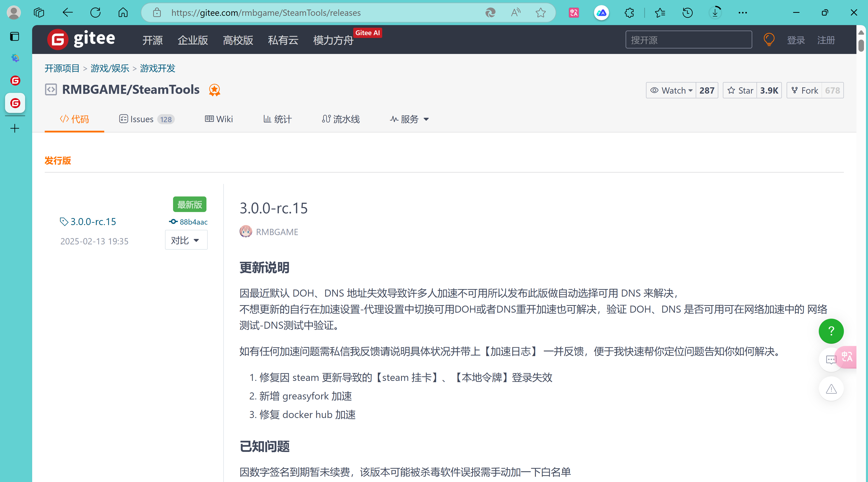Go back using the browser back arrow

click(68, 13)
